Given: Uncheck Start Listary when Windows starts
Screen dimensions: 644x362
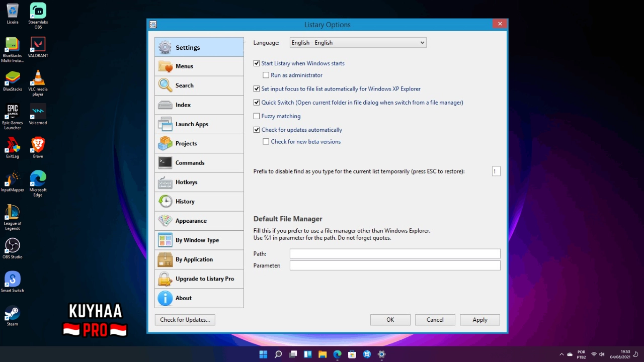Looking at the screenshot, I should [x=257, y=63].
